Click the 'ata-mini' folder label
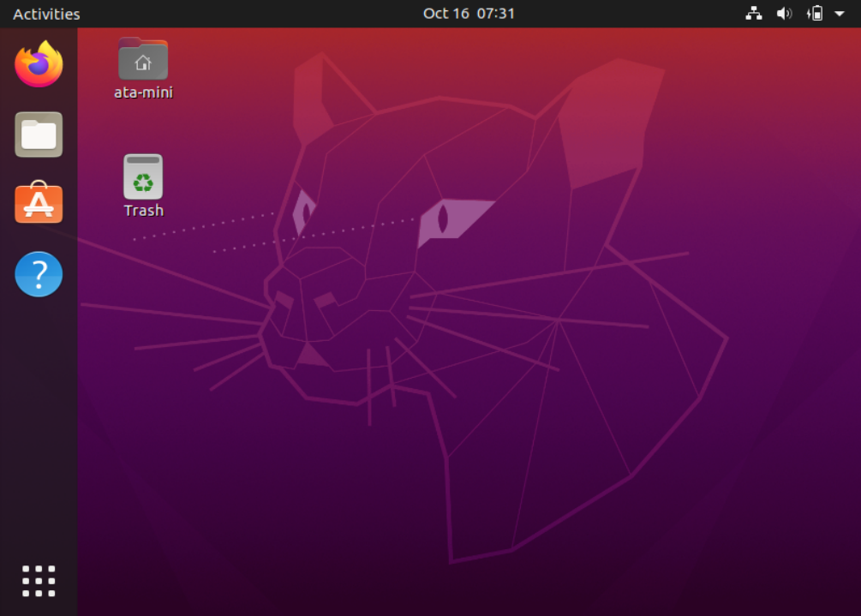The image size is (861, 616). tap(143, 93)
